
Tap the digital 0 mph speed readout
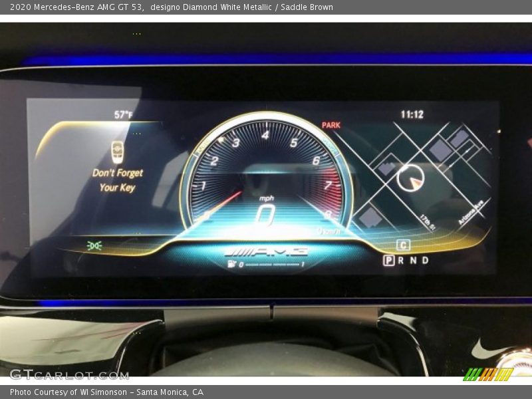(x=265, y=215)
